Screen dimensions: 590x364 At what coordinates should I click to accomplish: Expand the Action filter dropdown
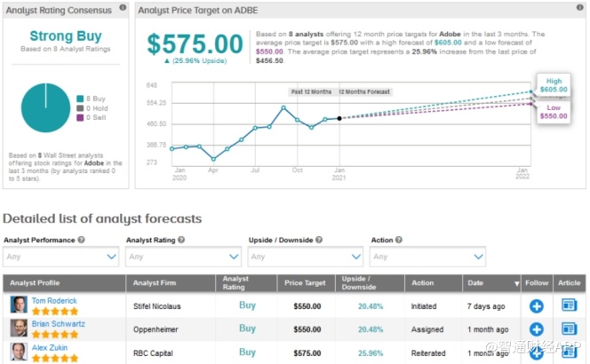(427, 257)
